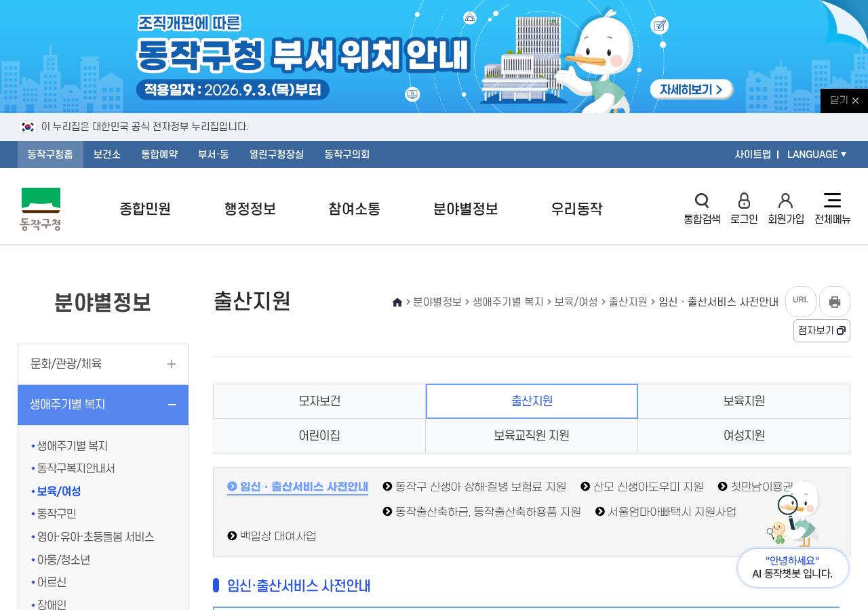Open 산모 신생아도우미 지원 link
Screen dimensions: 868x610
coord(642,487)
